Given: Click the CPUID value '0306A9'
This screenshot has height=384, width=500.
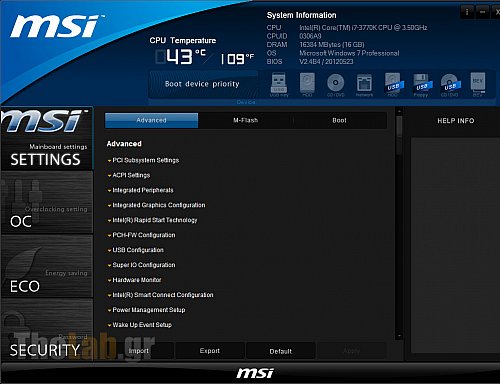Looking at the screenshot, I should point(310,36).
